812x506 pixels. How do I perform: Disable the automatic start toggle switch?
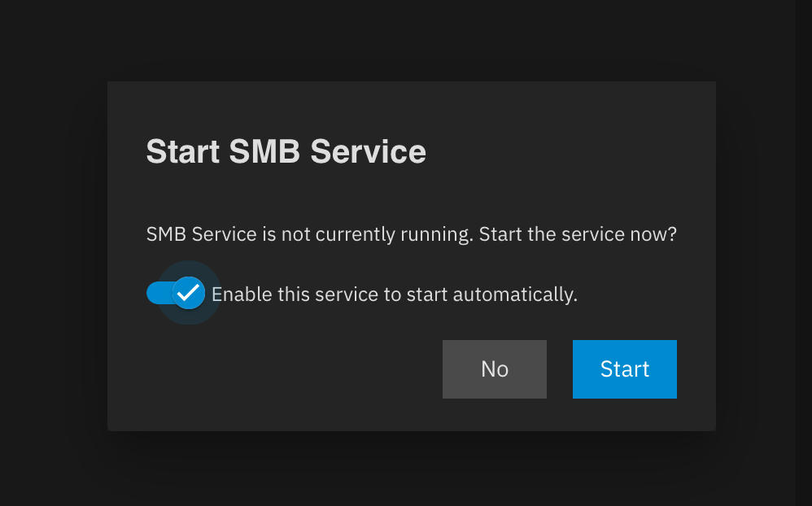point(176,293)
